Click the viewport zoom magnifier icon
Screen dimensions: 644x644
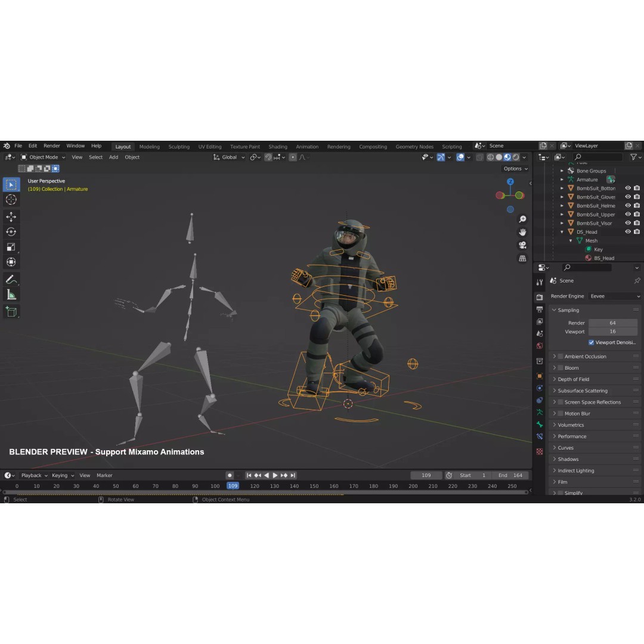(522, 219)
